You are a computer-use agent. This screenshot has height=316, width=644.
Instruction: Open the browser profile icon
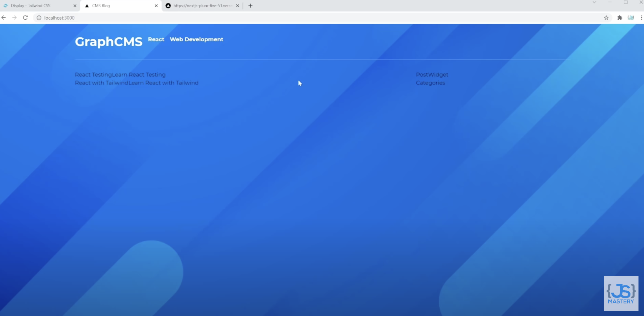coord(631,18)
